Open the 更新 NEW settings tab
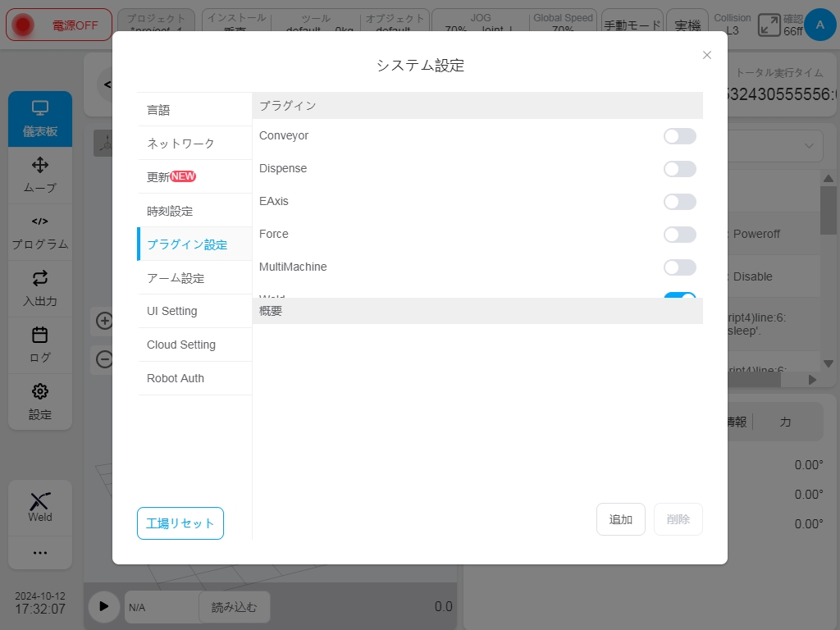The width and height of the screenshot is (840, 630). click(x=194, y=177)
